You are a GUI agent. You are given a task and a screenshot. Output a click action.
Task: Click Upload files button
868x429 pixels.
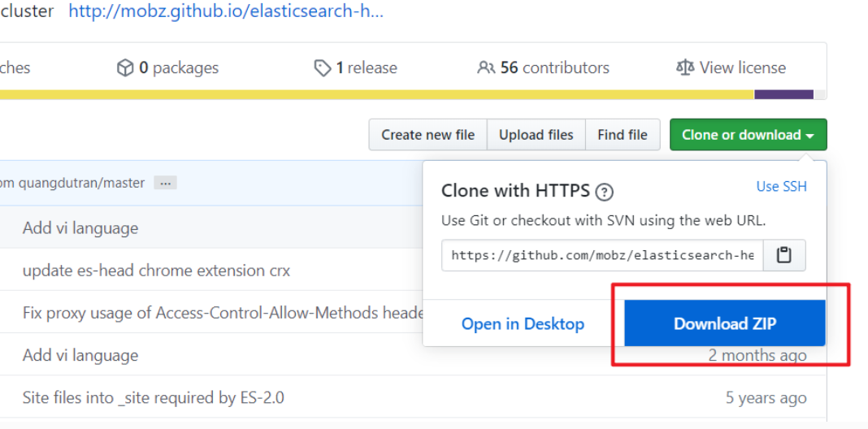pyautogui.click(x=536, y=135)
